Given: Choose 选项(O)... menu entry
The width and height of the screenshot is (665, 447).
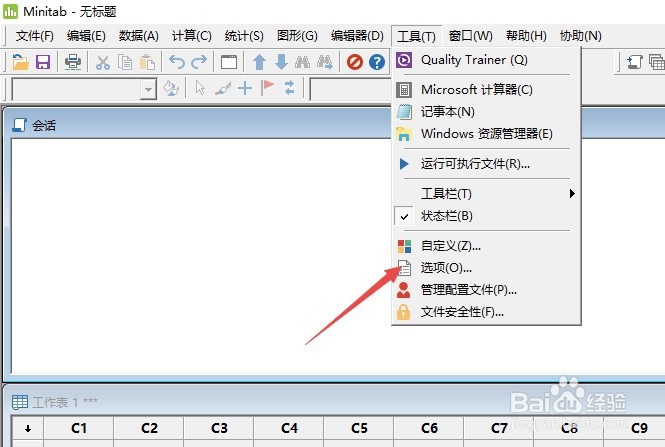Looking at the screenshot, I should pyautogui.click(x=486, y=268).
